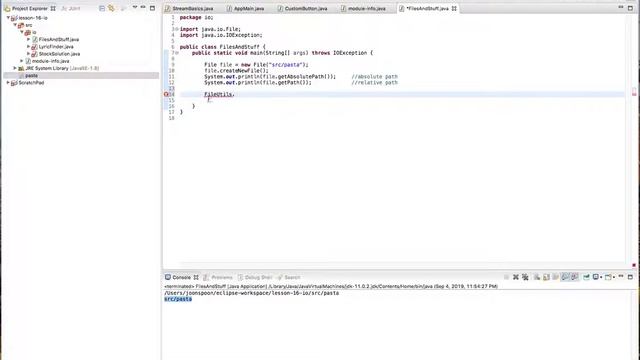Toggle Link with Editor in Project Explorer

[x=111, y=8]
